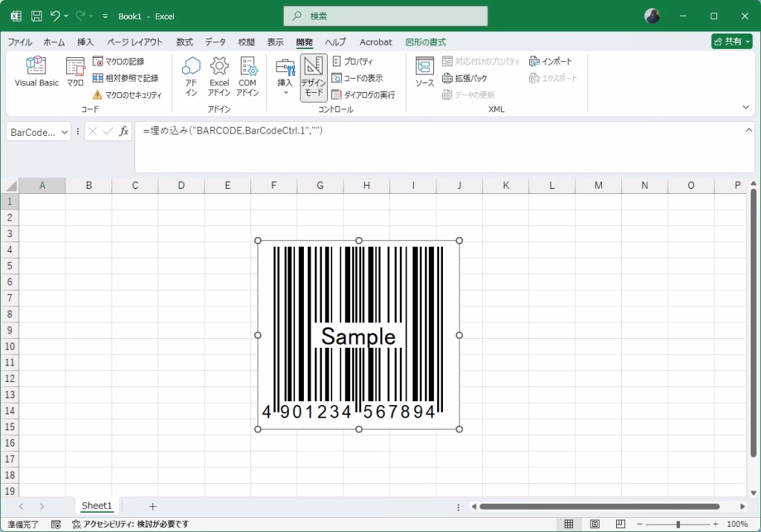Switch to the 校閲 tab

click(x=246, y=42)
